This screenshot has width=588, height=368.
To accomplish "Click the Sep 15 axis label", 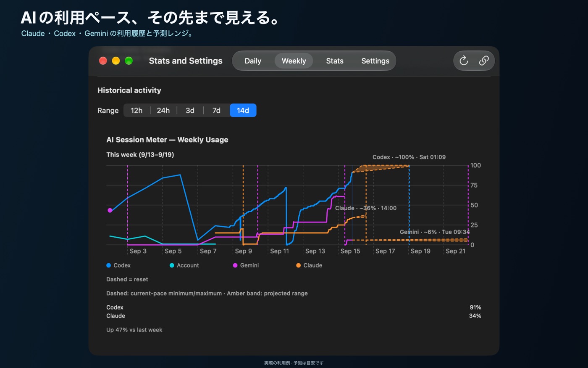I will point(350,251).
